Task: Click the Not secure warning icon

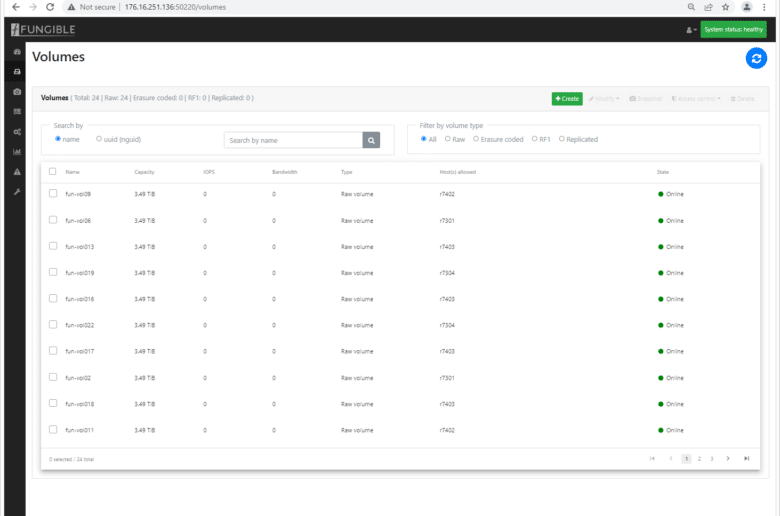Action: [71, 7]
